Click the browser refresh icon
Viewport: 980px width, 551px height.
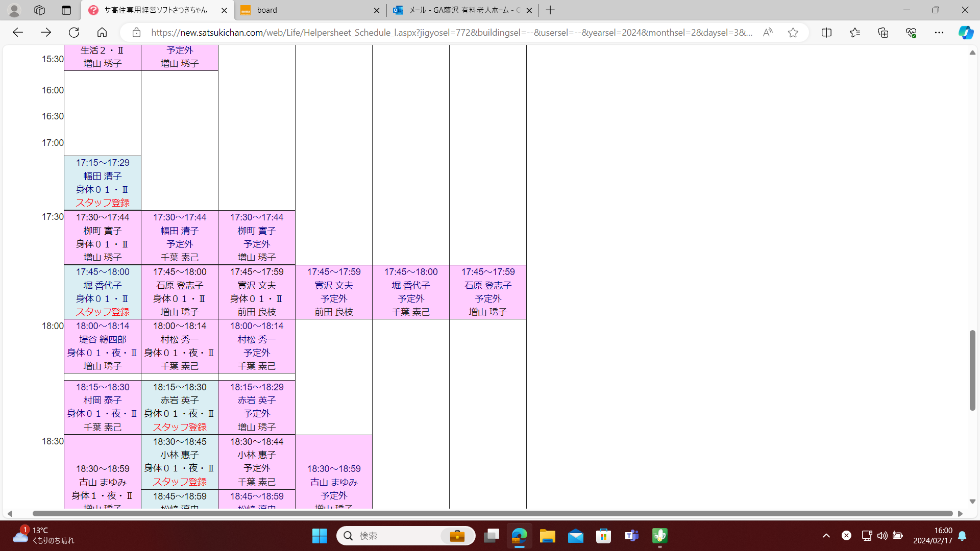tap(74, 33)
